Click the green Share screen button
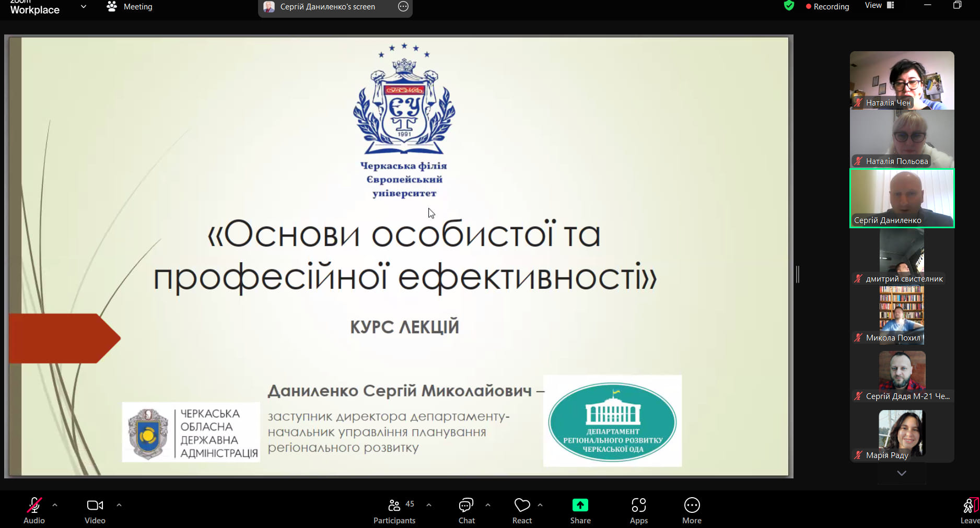 [580, 510]
